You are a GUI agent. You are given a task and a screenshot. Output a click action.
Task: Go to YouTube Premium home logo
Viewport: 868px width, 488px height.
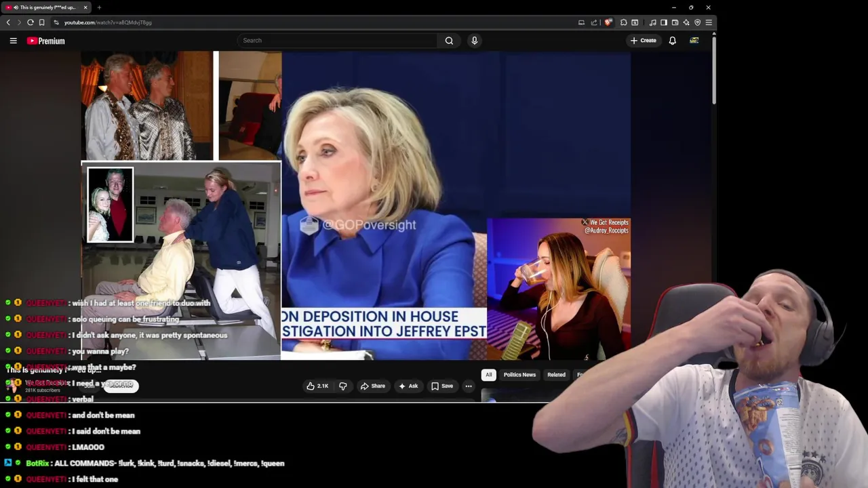pos(46,41)
